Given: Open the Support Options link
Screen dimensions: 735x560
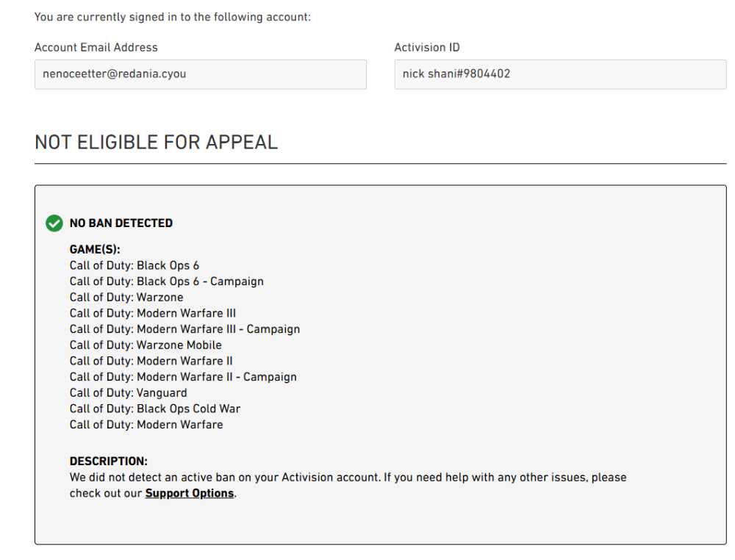Looking at the screenshot, I should [x=190, y=493].
